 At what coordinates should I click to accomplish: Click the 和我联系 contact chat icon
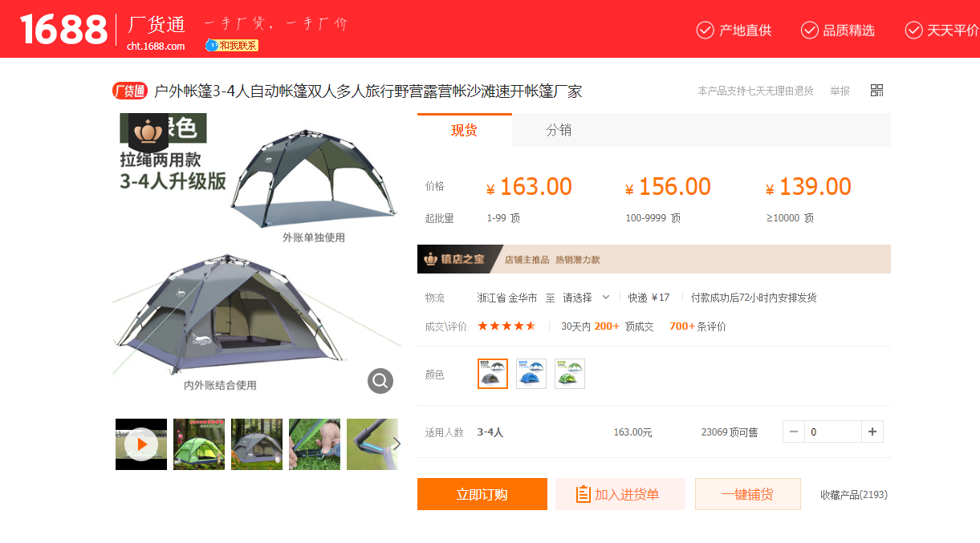pyautogui.click(x=231, y=46)
